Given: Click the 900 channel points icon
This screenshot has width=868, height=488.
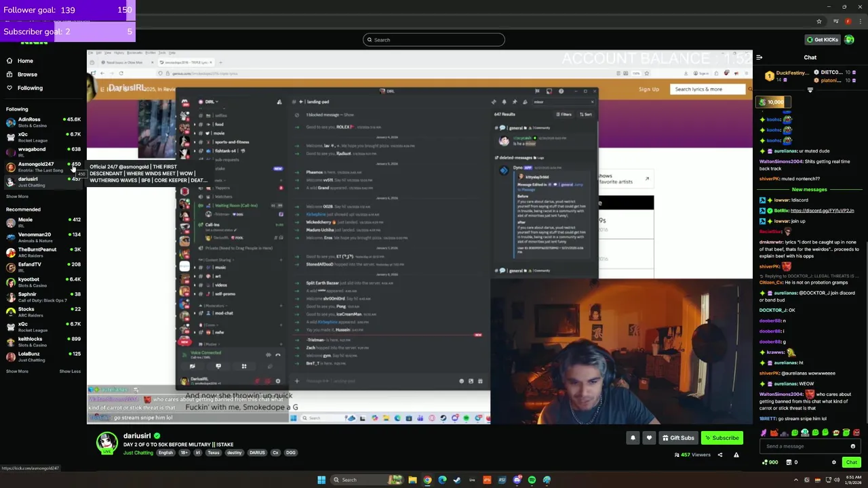Looking at the screenshot, I should click(x=770, y=462).
